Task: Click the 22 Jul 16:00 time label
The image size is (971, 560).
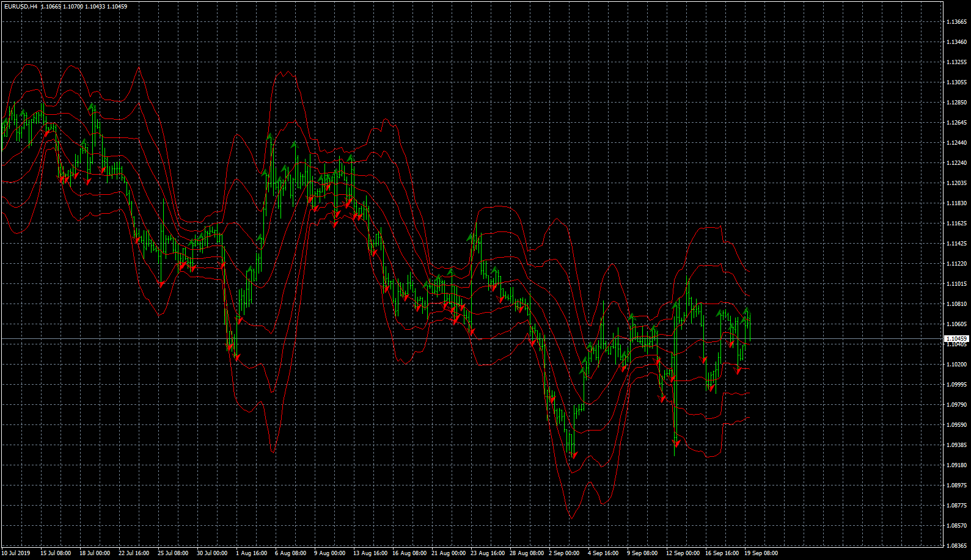Action: [134, 553]
